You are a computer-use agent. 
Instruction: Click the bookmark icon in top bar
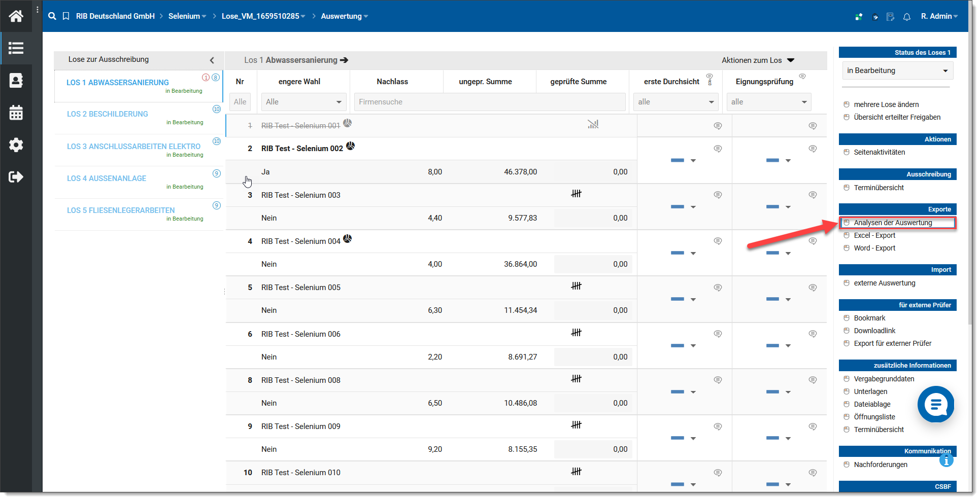tap(66, 16)
